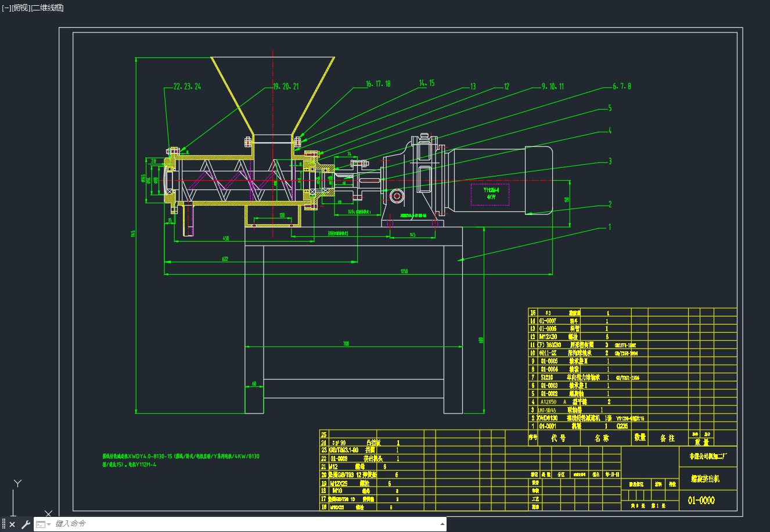Viewport: 770px width, 532px height.
Task: Select the M12X25 bolt entry
Action: point(340,483)
